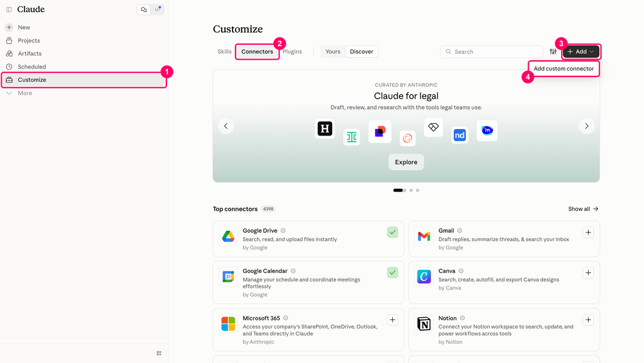Open the Microsoft 365 connector logo
Screen dimensions: 644x363
click(x=228, y=324)
